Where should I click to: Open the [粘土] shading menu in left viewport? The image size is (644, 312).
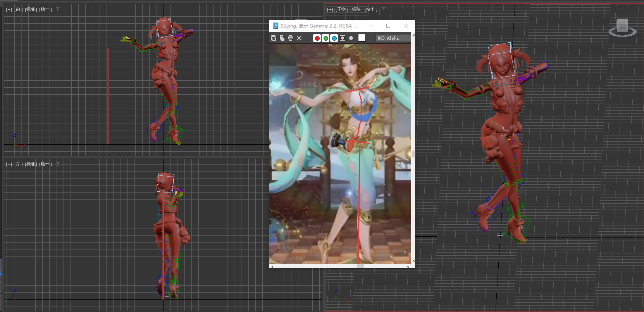click(45, 164)
